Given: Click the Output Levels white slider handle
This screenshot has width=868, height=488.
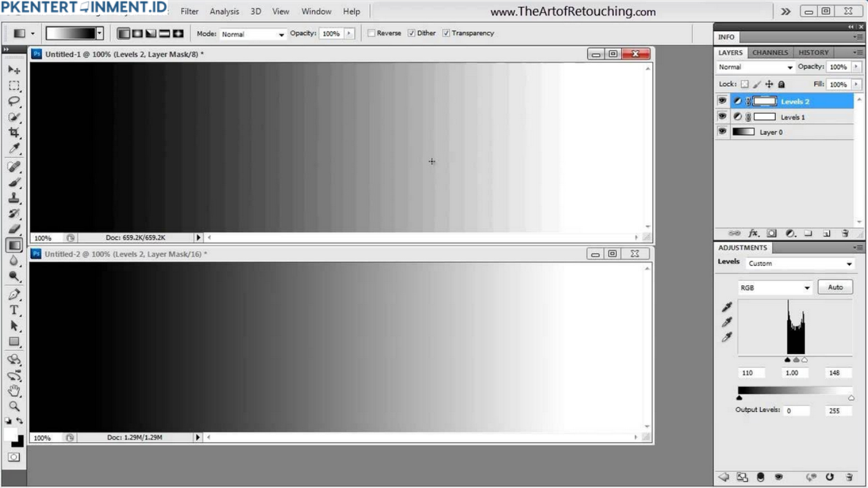Looking at the screenshot, I should 851,398.
